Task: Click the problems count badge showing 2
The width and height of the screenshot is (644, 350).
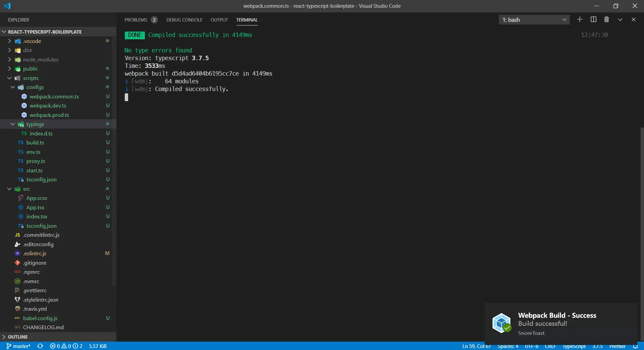Action: tap(154, 20)
